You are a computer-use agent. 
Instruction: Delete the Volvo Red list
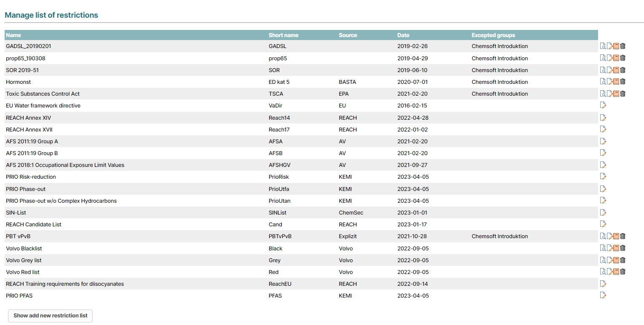623,272
